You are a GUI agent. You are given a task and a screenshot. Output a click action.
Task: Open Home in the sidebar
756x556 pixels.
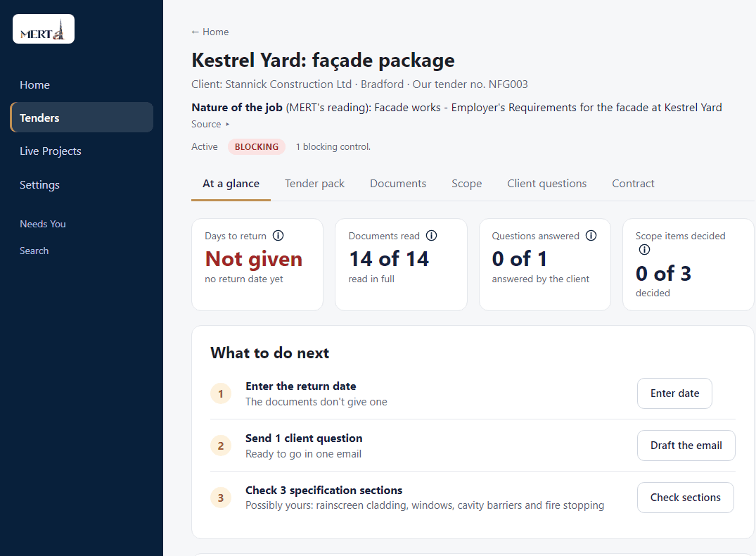click(x=34, y=85)
